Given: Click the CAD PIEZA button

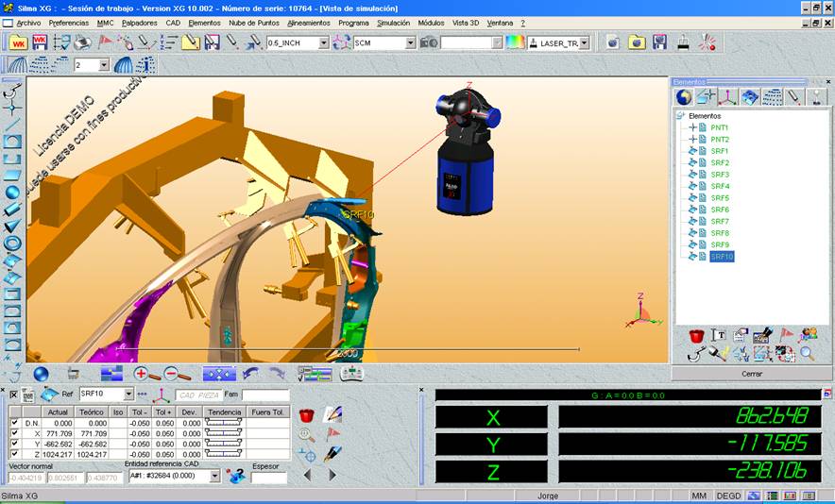Looking at the screenshot, I should tap(198, 395).
